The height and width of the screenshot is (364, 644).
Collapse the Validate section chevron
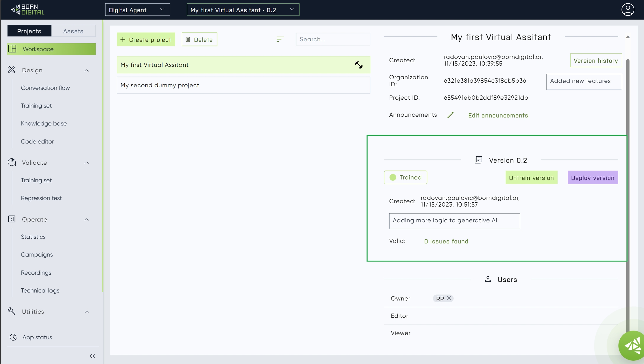tap(87, 163)
